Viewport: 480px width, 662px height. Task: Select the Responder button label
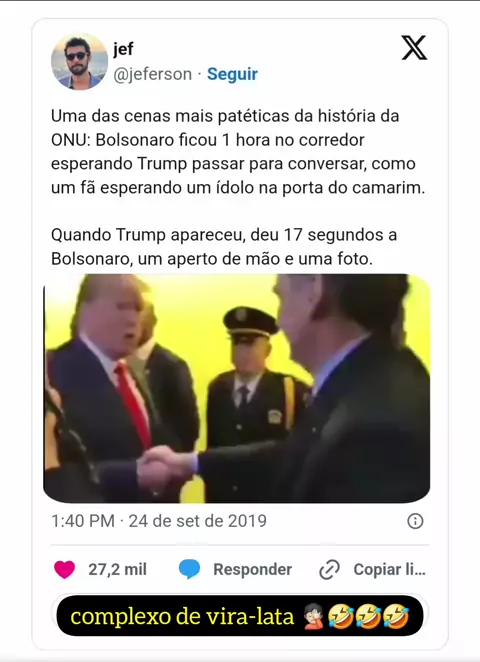coord(252,569)
